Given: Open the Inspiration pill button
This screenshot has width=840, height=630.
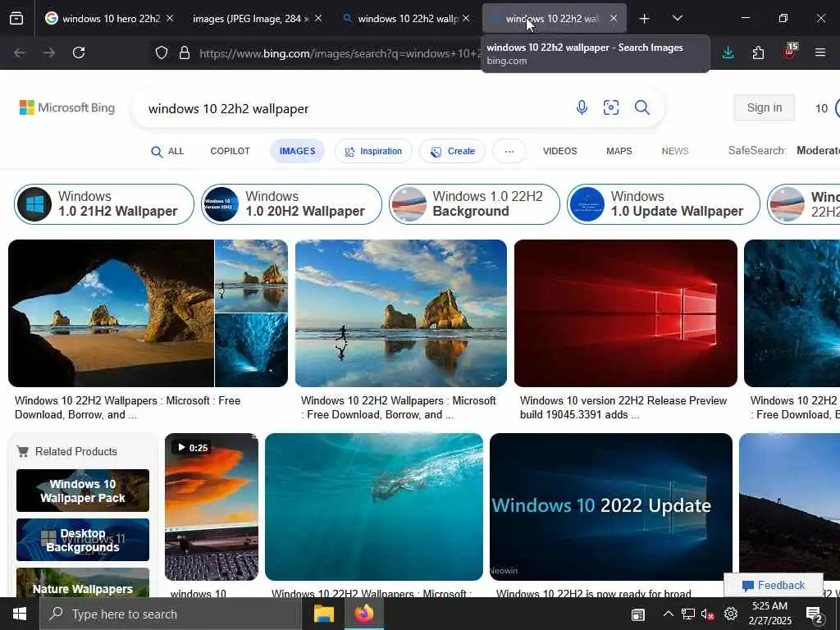Looking at the screenshot, I should point(373,151).
